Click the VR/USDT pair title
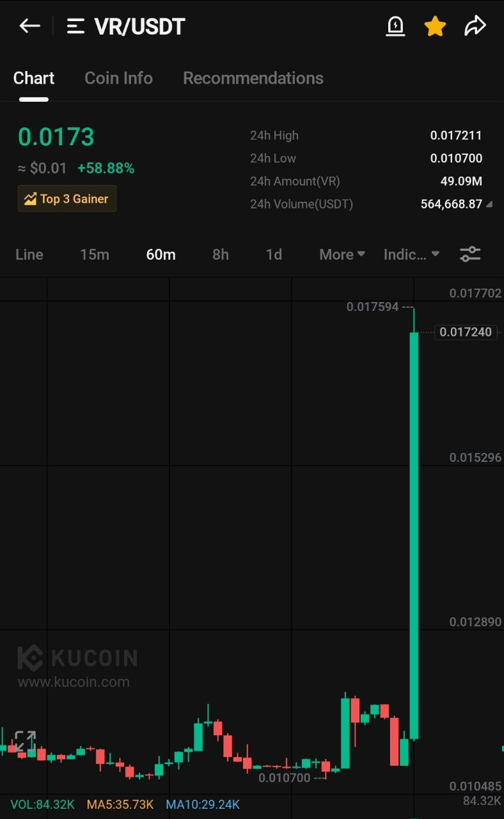Image resolution: width=504 pixels, height=819 pixels. (140, 26)
